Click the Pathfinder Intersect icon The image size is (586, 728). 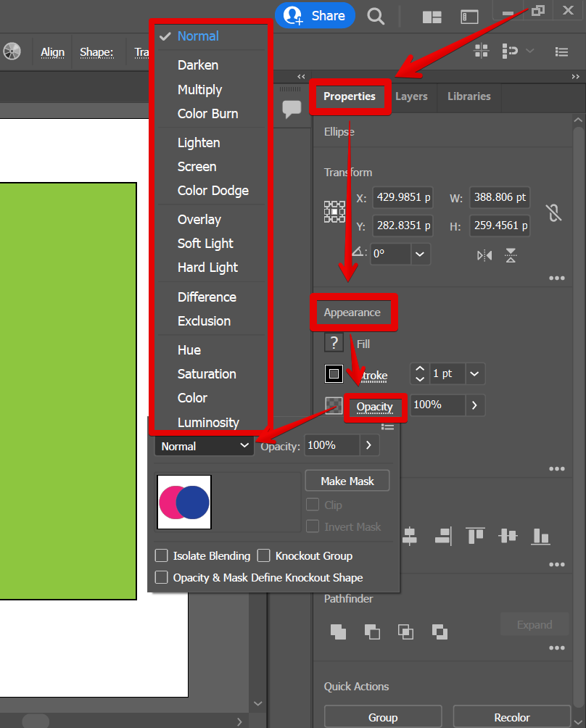coord(406,631)
